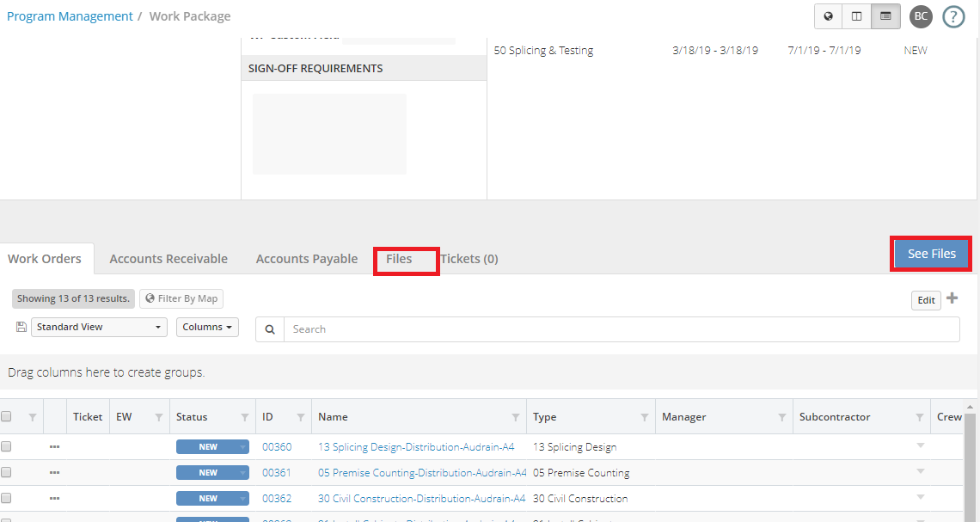
Task: Open the filter icon on the ID column
Action: click(x=301, y=417)
